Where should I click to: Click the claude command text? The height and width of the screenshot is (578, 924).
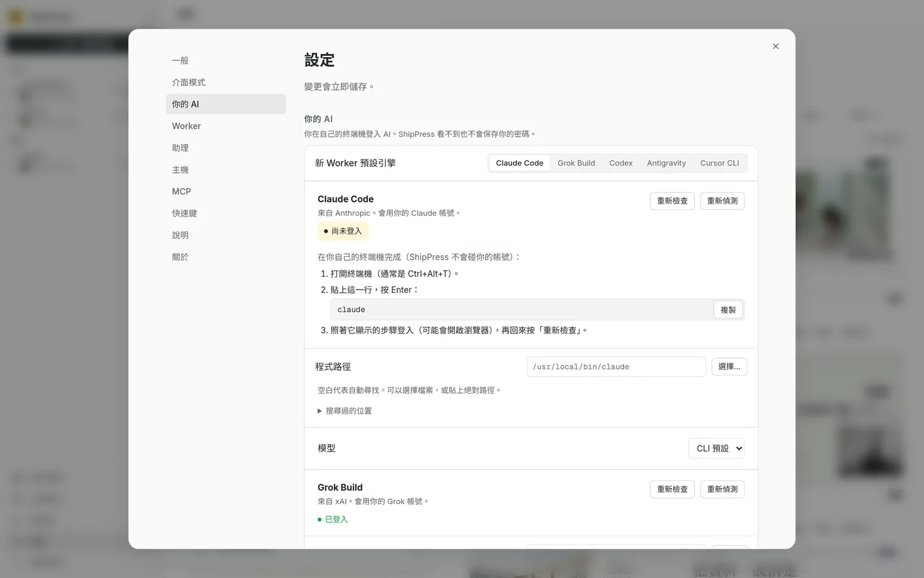[351, 310]
